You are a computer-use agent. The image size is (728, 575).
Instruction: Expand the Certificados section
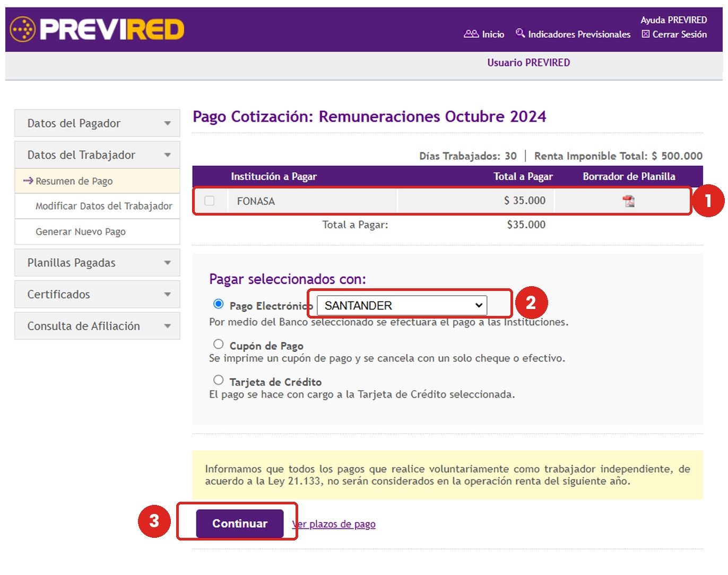(97, 294)
